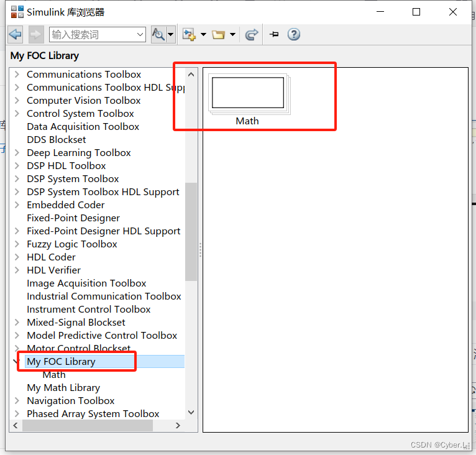
Task: Expand DSP System Toolbox node
Action: point(17,178)
